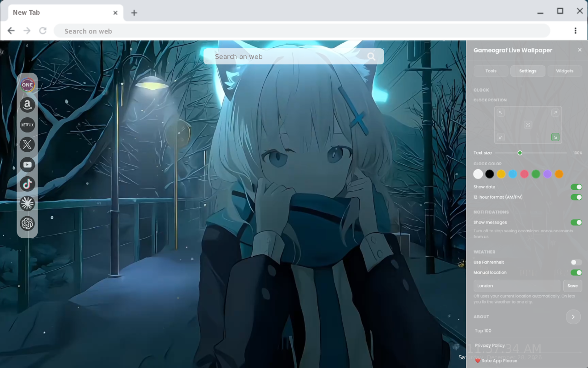Open the browser three-dot menu

575,31
